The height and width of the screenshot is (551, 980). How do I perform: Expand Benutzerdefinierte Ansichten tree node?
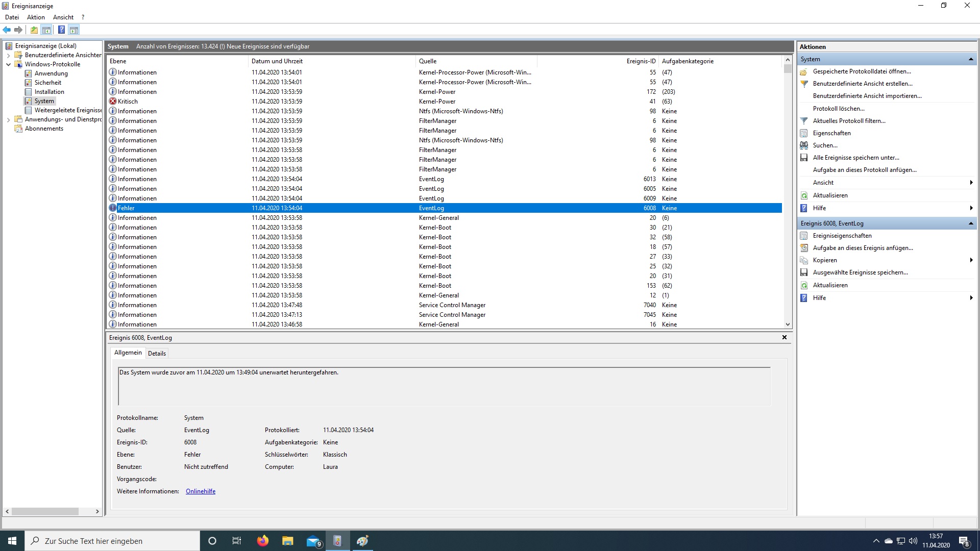[x=8, y=55]
